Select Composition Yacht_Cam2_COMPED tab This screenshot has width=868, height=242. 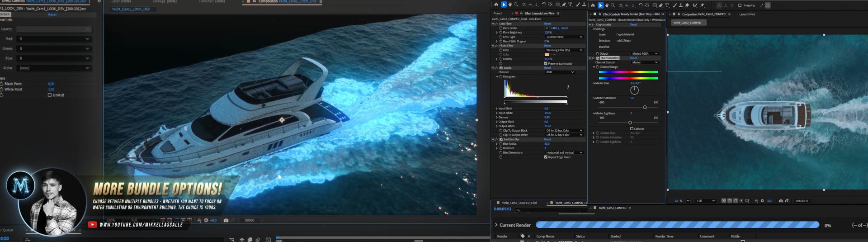pyautogui.click(x=703, y=14)
